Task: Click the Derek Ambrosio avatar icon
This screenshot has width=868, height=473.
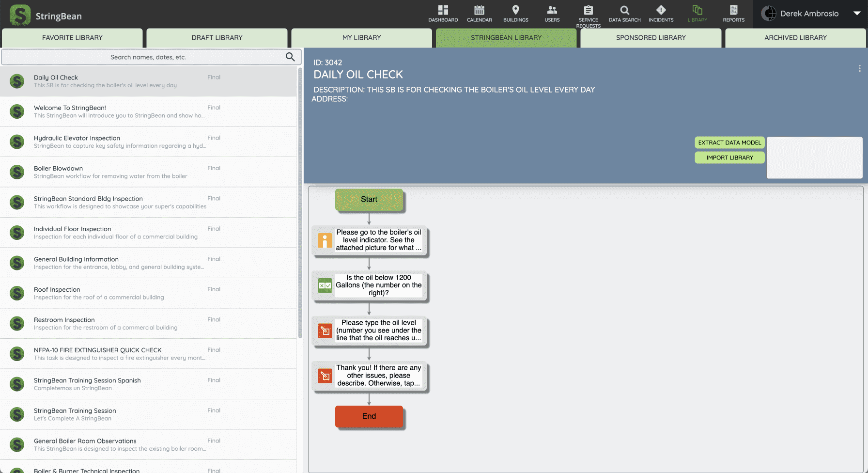Action: click(x=768, y=14)
